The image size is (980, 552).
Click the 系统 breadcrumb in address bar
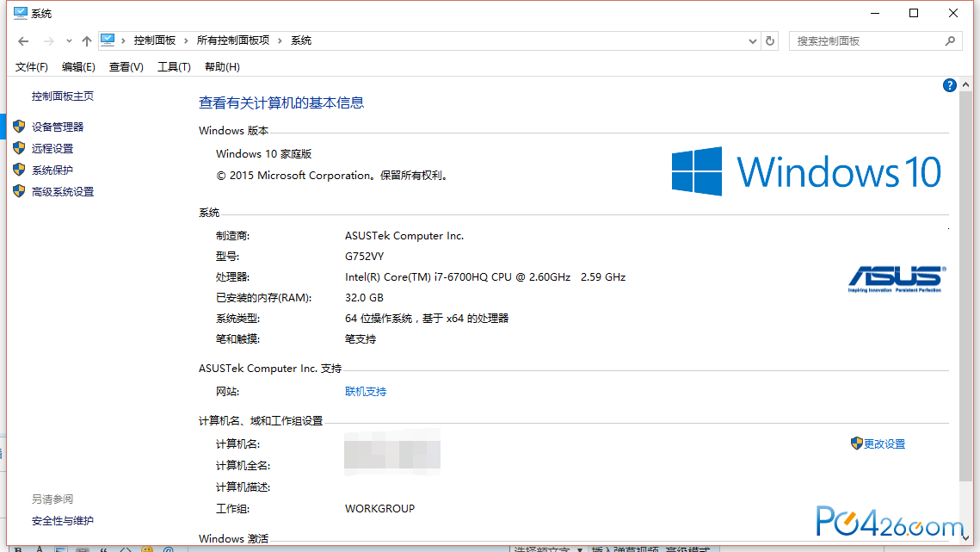point(301,40)
